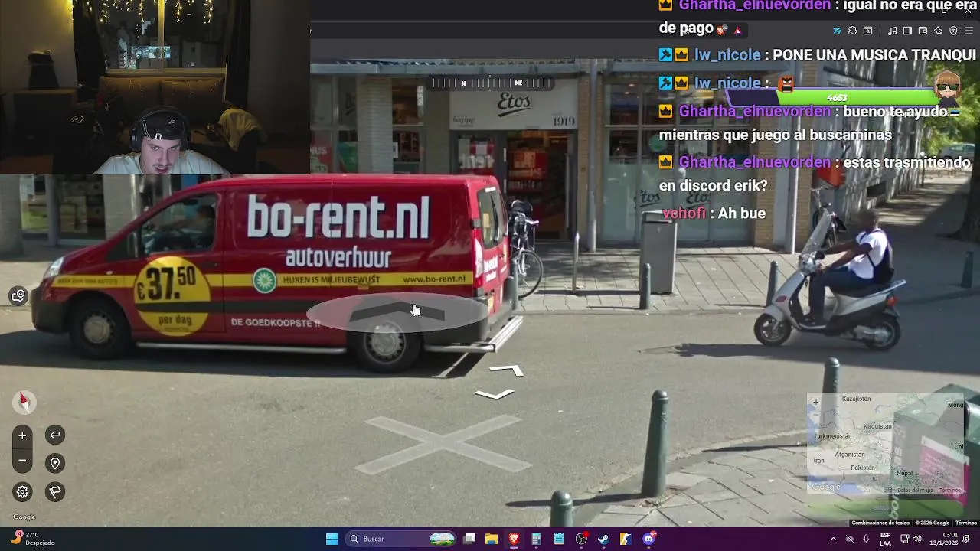Open the browser extensions puzzle icon
Screen dimensions: 980x551
(x=852, y=31)
